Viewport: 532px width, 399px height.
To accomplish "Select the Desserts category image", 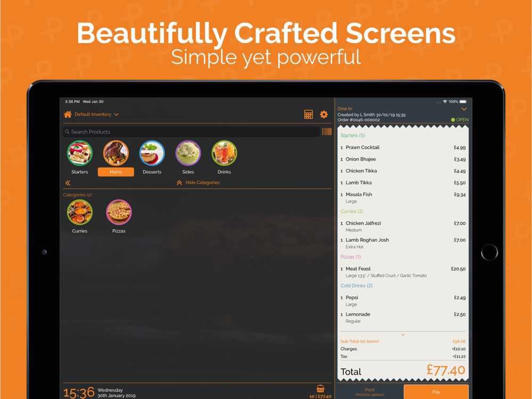I will [x=152, y=153].
